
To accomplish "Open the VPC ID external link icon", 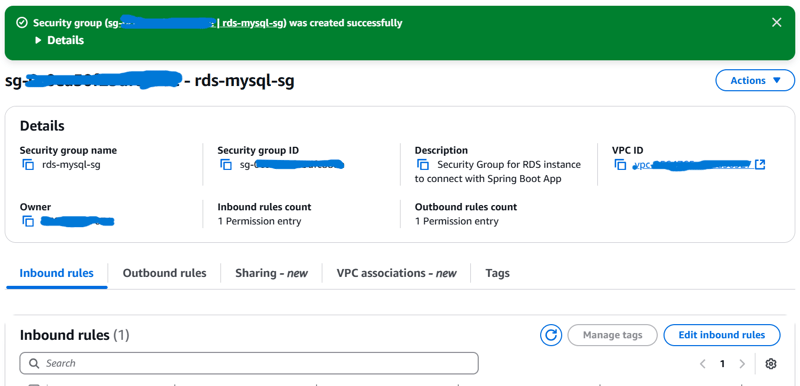I will [x=760, y=165].
